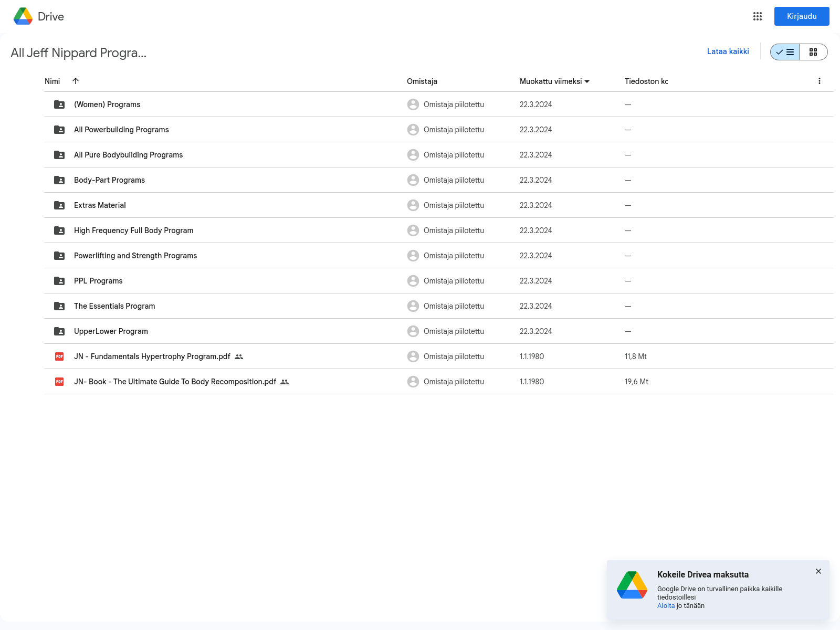Open the Muokattu viimeksi dropdown

tap(554, 81)
